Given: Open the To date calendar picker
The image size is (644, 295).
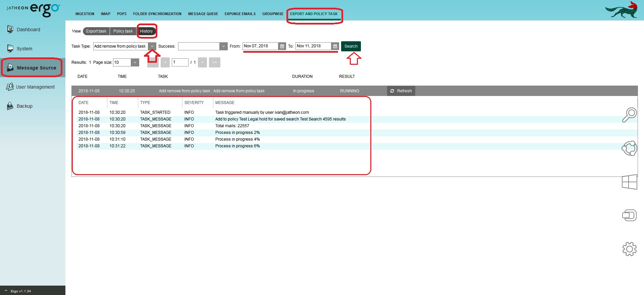Looking at the screenshot, I should (x=335, y=46).
